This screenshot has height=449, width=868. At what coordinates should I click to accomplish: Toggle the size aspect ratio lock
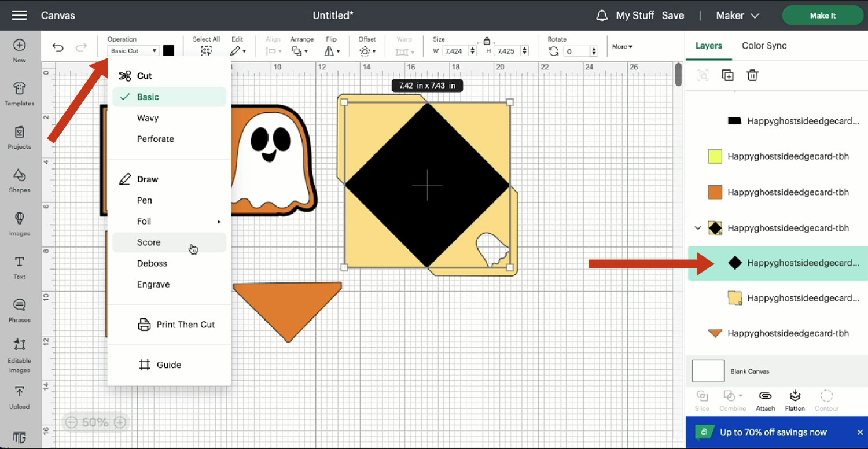tap(487, 41)
